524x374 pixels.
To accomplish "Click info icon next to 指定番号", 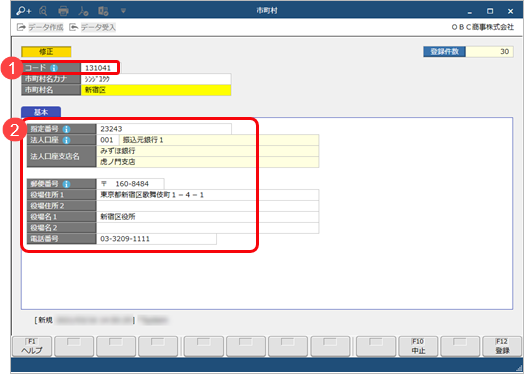I will (67, 129).
